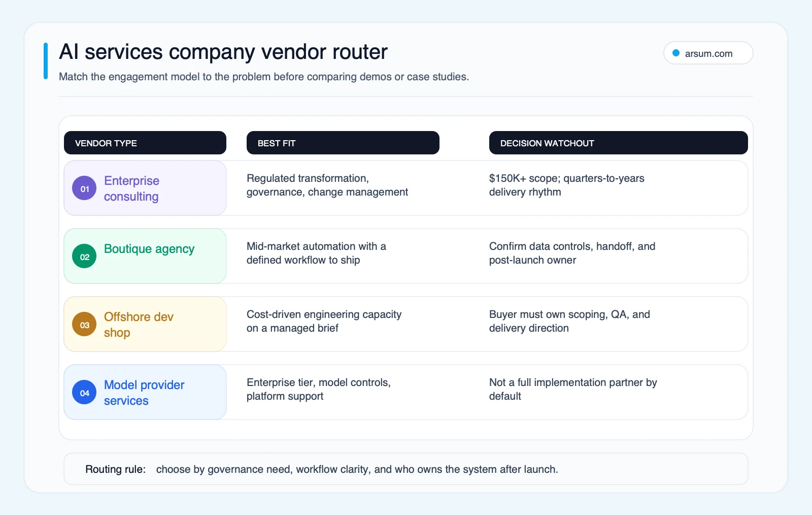Viewport: 812px width, 515px height.
Task: Click the arsum.com badge
Action: tap(708, 53)
